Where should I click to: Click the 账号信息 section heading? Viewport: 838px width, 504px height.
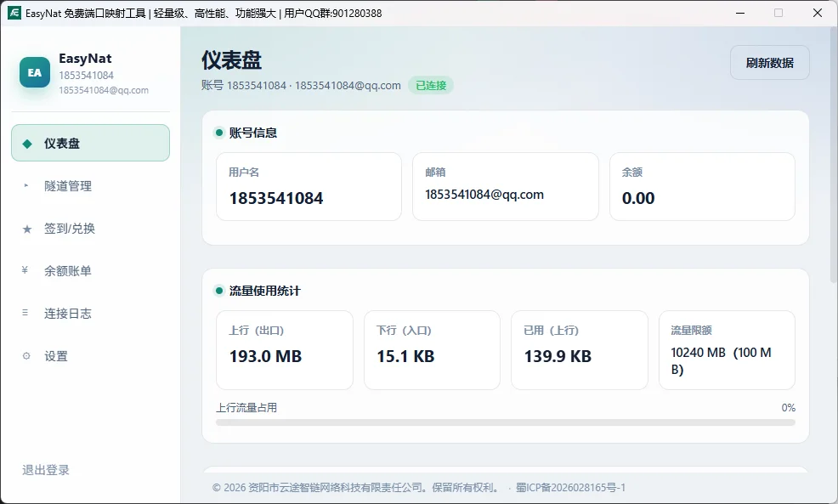click(252, 133)
